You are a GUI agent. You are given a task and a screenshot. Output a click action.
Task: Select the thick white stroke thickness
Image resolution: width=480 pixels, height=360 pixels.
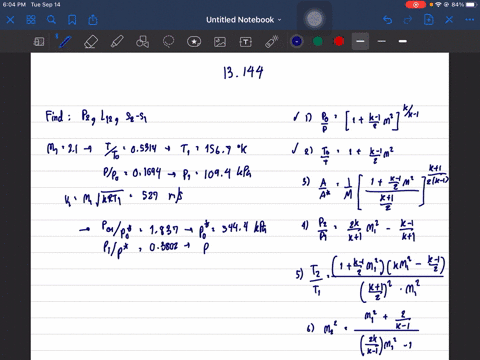point(403,41)
